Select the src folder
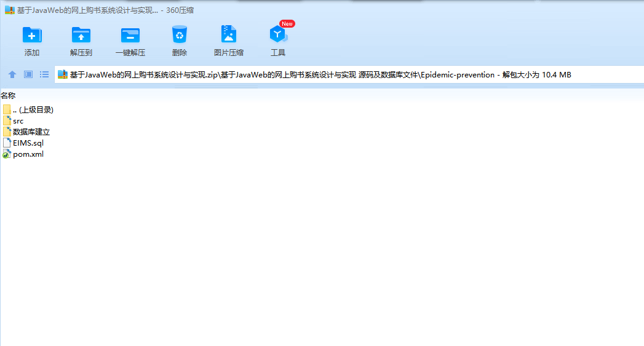644x346 pixels. click(13, 120)
